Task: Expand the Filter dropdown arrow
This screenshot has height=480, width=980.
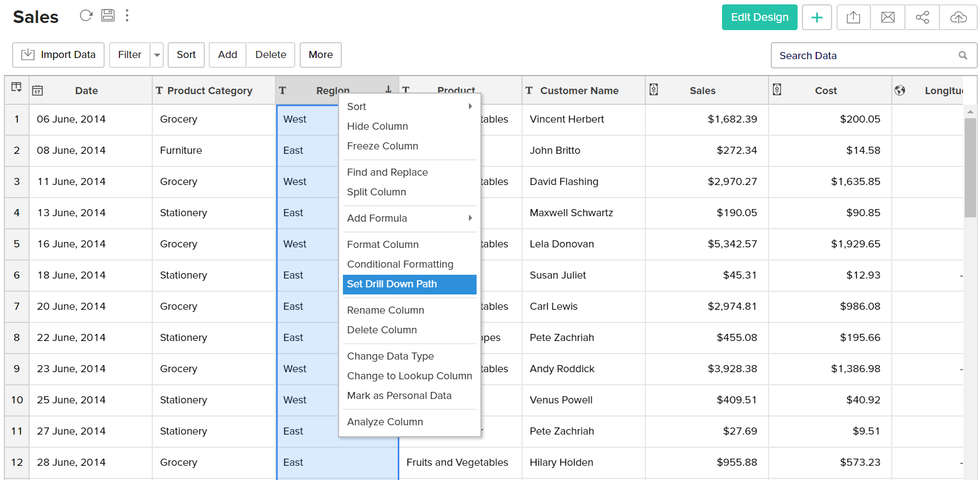Action: click(157, 55)
